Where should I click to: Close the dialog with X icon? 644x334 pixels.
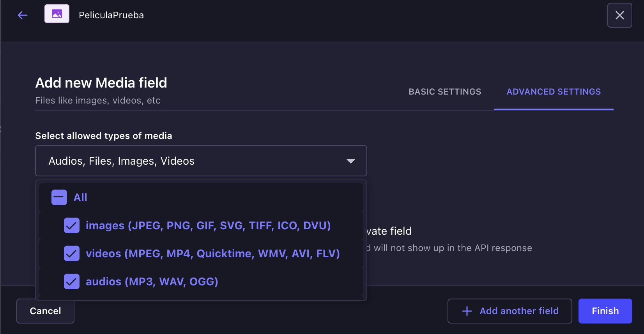coord(620,15)
